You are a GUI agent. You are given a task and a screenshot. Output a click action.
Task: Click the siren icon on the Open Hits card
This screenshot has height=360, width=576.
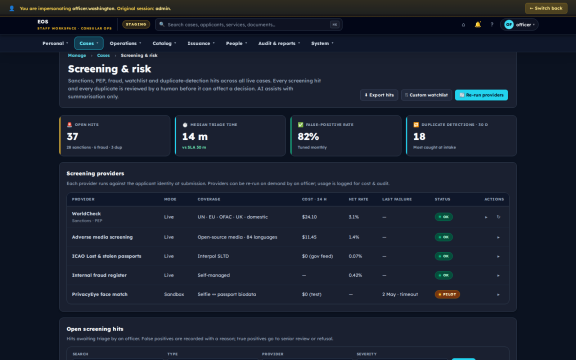click(x=69, y=125)
